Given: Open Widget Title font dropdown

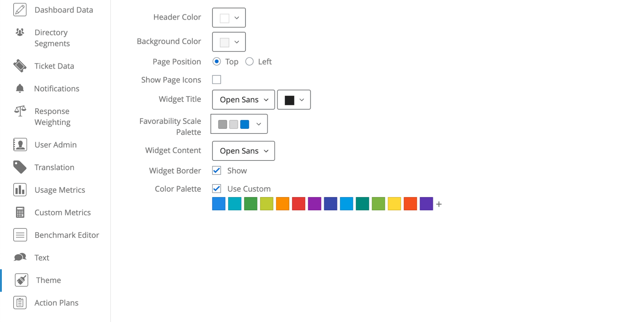Looking at the screenshot, I should [243, 100].
